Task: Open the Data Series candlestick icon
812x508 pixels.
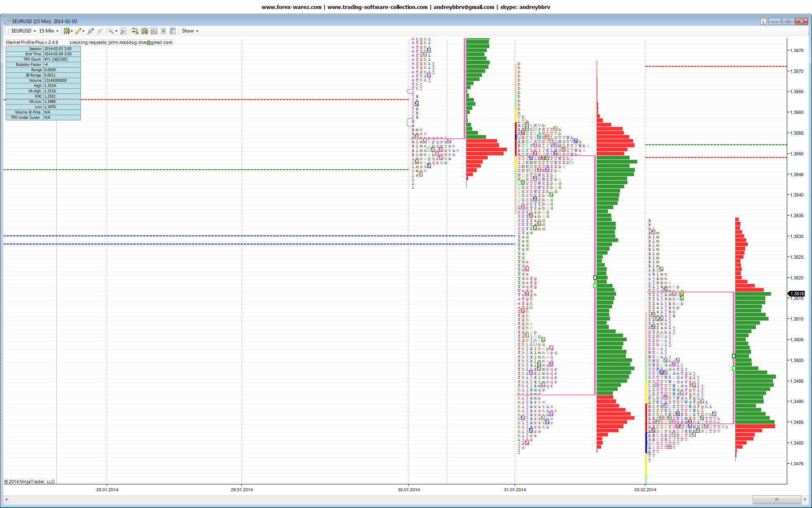Action: pos(144,31)
